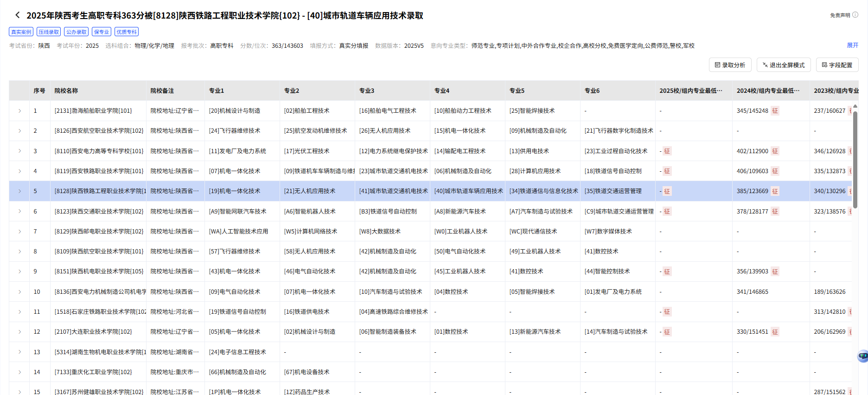Click the 优质专科 tag
Viewport: 868px width, 395px height.
pos(127,32)
